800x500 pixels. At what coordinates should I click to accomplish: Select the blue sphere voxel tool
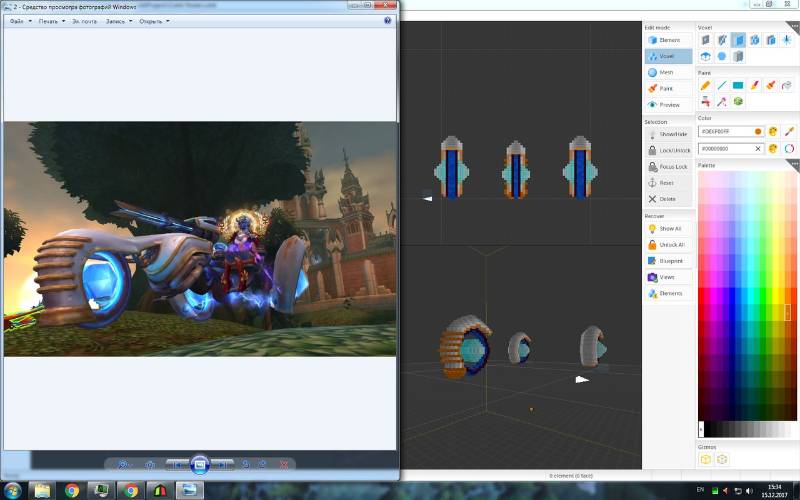coord(722,56)
